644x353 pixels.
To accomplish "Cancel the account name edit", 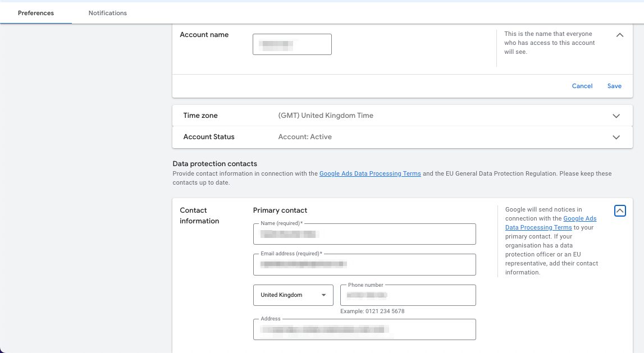I will point(582,86).
